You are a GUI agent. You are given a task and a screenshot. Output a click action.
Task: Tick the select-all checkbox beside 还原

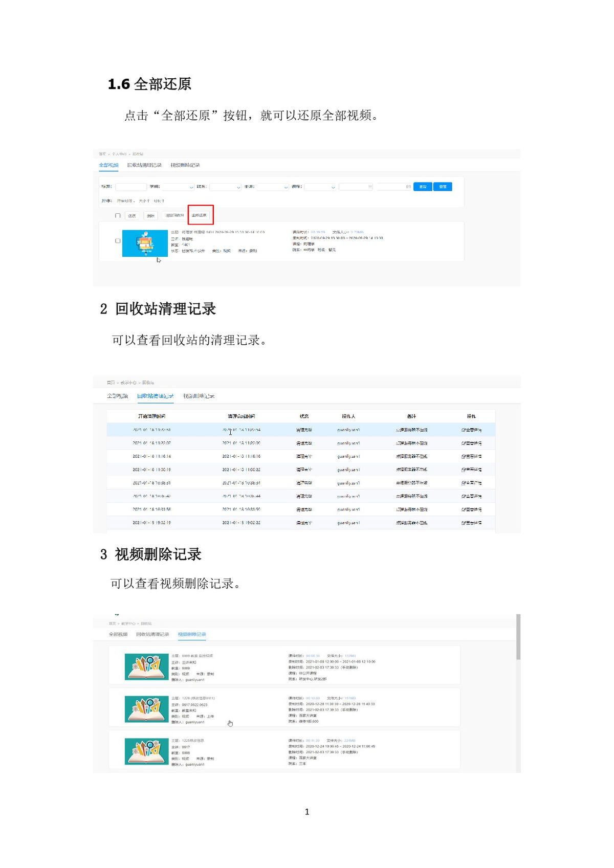(x=118, y=216)
